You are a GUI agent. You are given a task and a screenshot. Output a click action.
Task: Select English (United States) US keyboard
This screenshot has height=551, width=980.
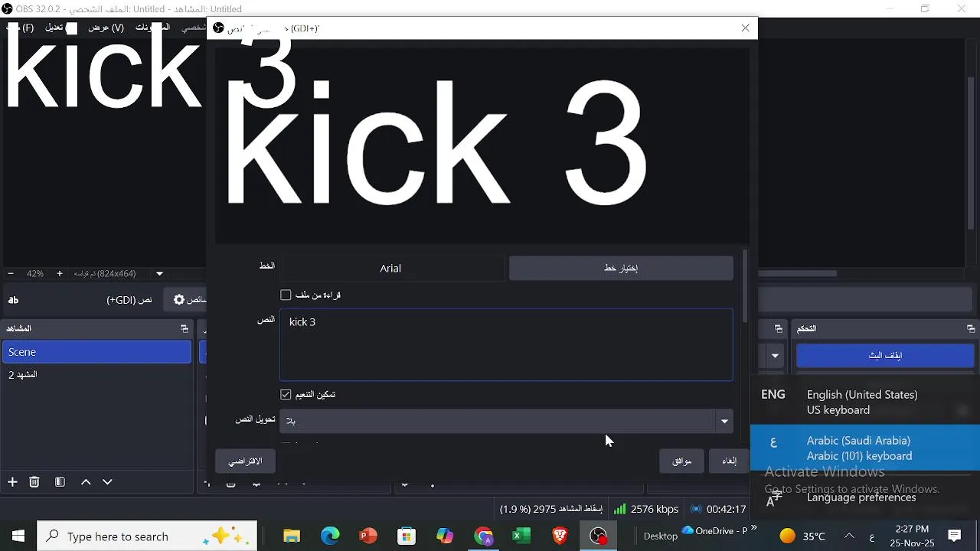coord(865,402)
